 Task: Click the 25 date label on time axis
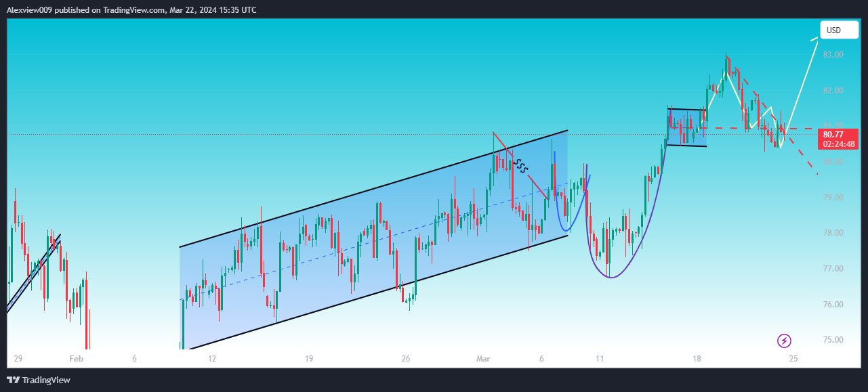point(793,358)
